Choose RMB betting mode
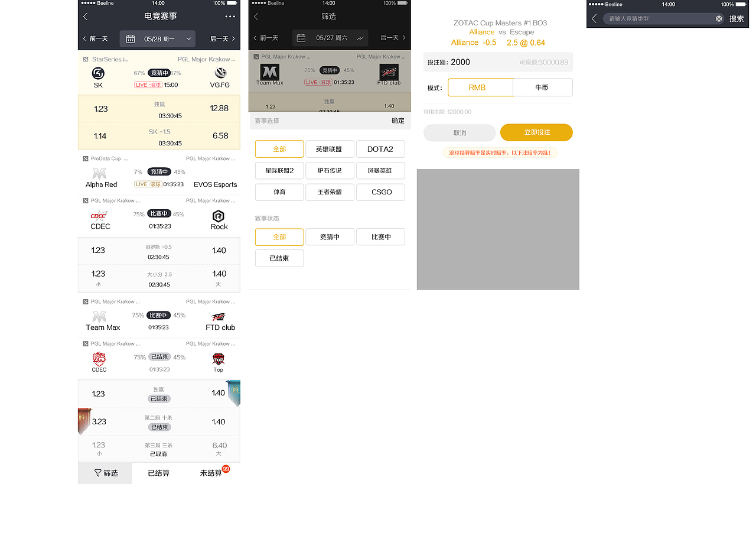756x555 pixels. 480,87
